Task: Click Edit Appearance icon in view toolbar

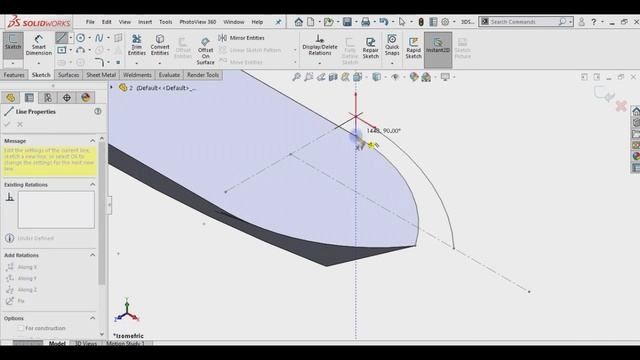Action: (414, 77)
